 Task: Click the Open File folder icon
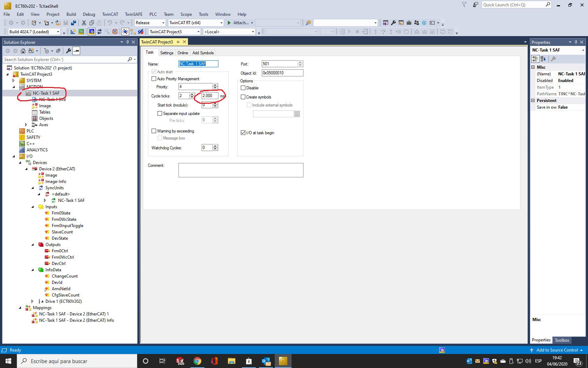[58, 23]
